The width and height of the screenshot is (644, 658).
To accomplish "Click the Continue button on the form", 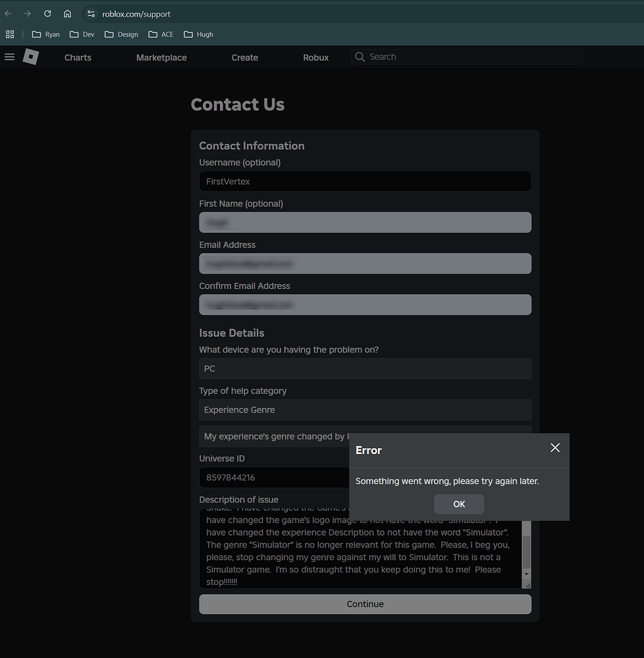I will click(365, 603).
